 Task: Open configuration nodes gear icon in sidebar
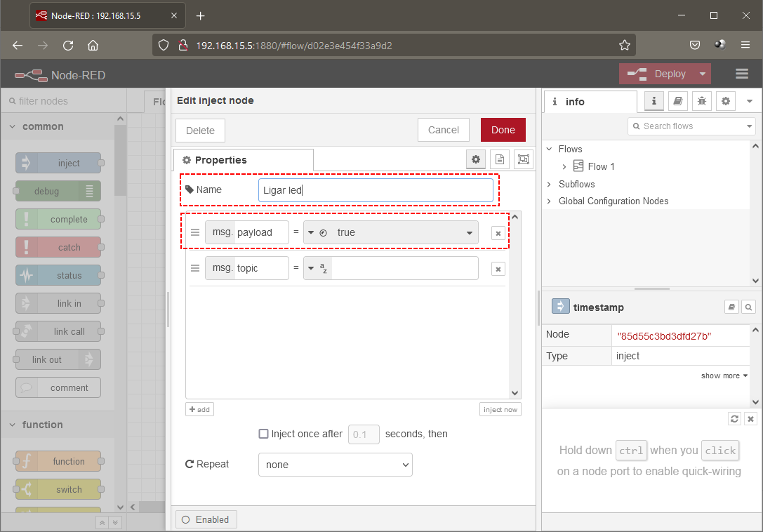(726, 101)
